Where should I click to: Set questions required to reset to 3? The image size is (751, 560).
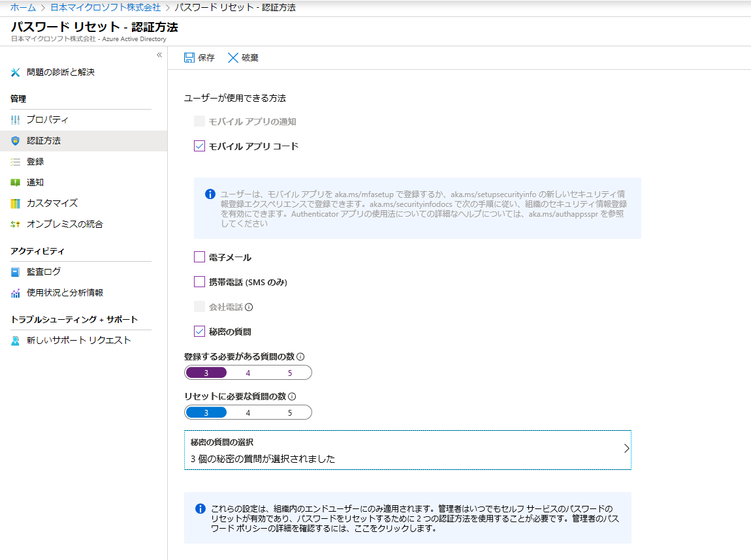[206, 412]
